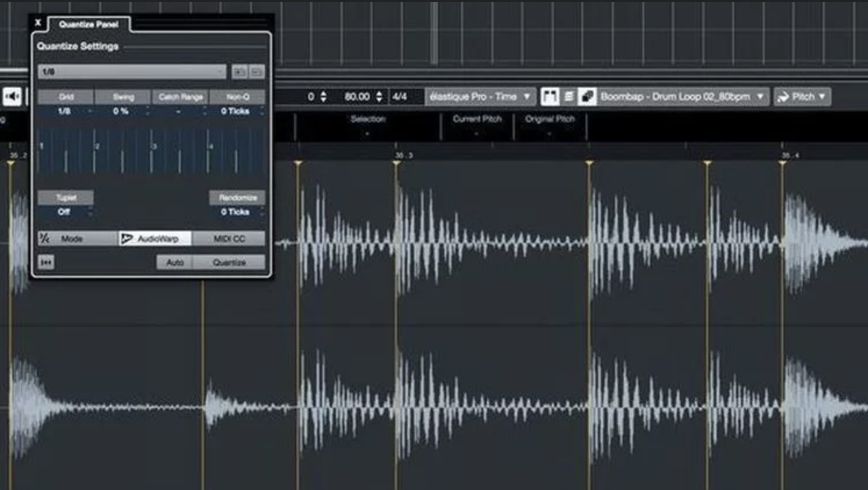Click the Swing header button
The image size is (868, 490).
(123, 96)
